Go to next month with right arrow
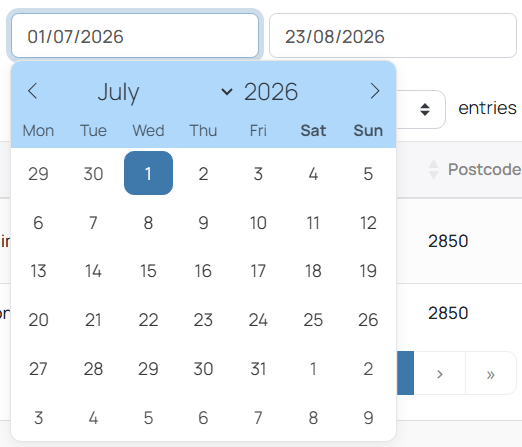Viewport: 522px width, 447px height. coord(375,91)
